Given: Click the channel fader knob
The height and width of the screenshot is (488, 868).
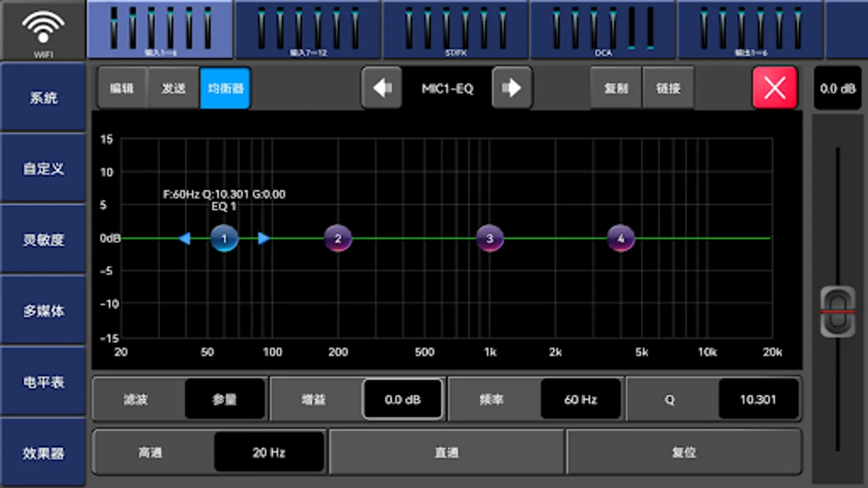Looking at the screenshot, I should (838, 312).
